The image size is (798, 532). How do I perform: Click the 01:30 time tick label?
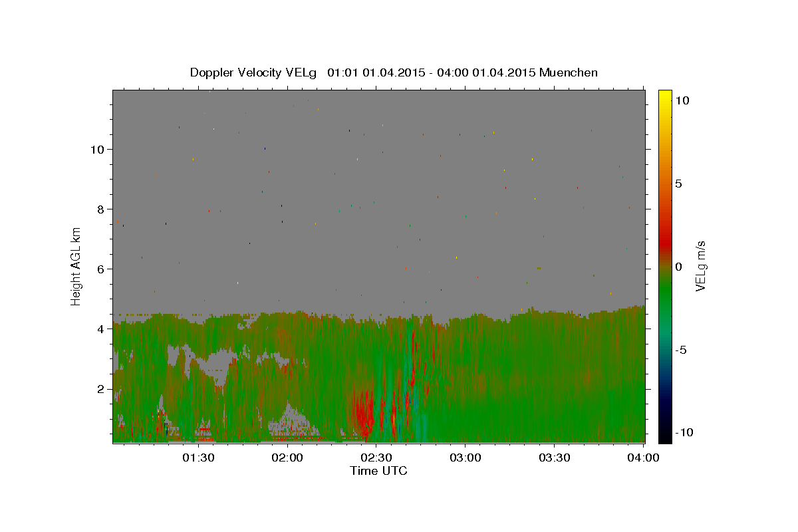[x=198, y=458]
